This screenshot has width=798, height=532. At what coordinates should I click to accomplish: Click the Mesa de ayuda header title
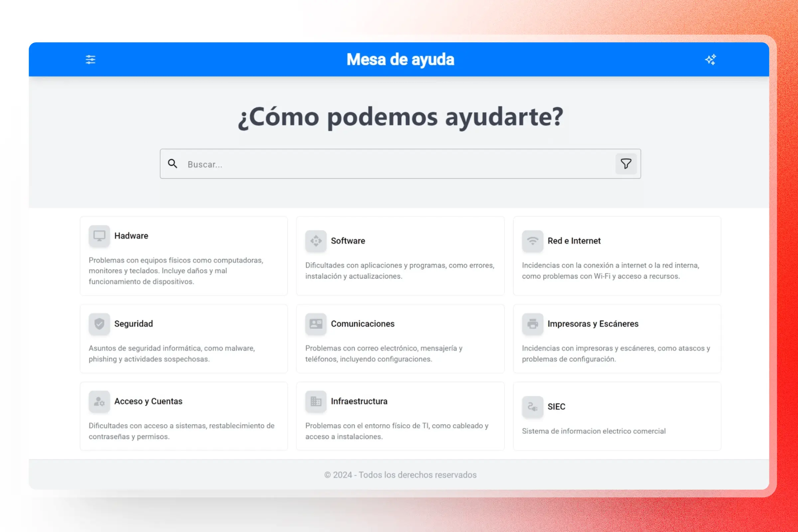400,60
